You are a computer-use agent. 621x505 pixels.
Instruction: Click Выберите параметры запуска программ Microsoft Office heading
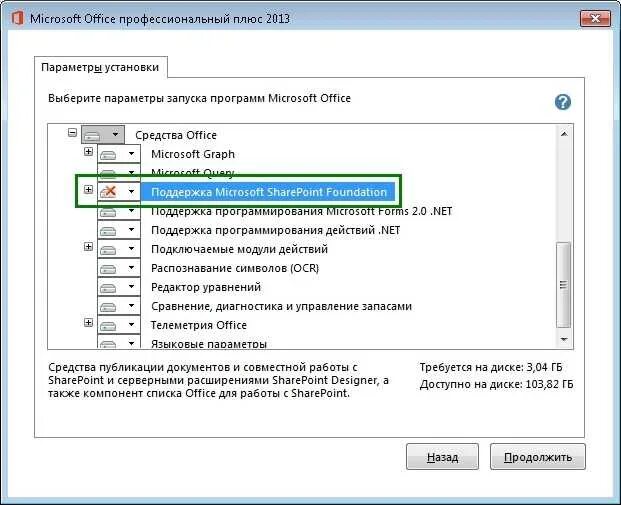(x=199, y=98)
